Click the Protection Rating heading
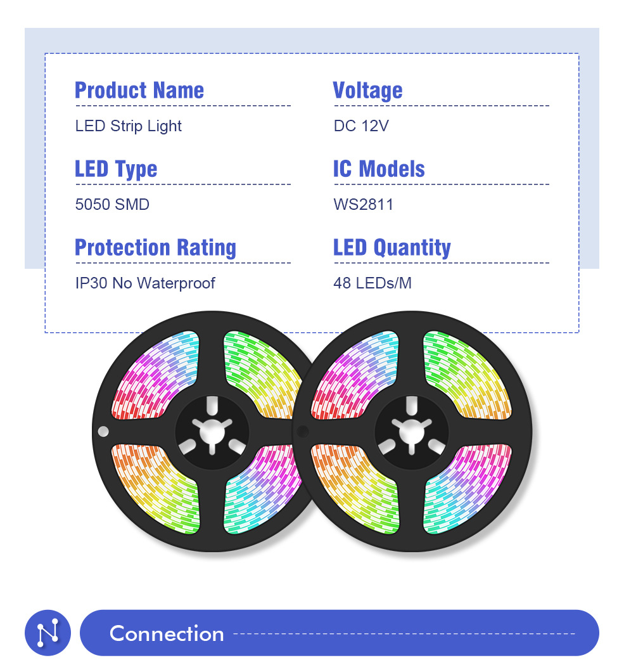This screenshot has width=624, height=672. pyautogui.click(x=155, y=247)
